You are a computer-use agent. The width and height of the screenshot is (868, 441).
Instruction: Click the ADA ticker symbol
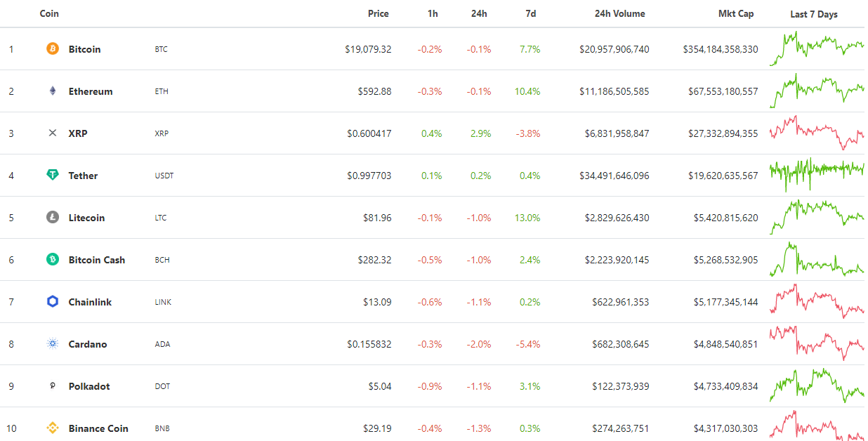162,344
